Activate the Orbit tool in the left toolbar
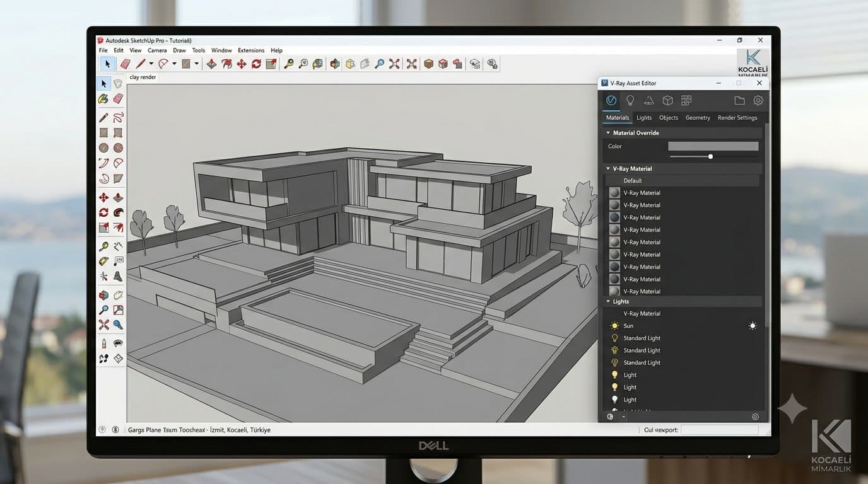 (x=103, y=295)
